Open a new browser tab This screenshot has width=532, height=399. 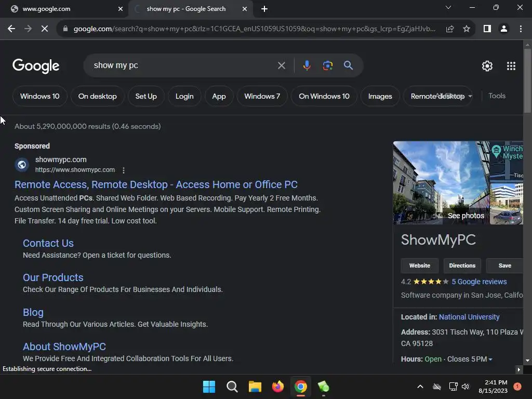(x=264, y=9)
